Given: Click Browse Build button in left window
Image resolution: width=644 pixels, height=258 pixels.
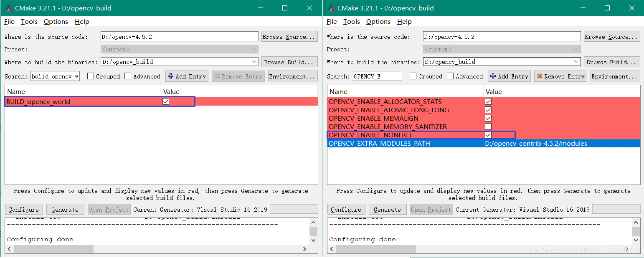Looking at the screenshot, I should 289,62.
